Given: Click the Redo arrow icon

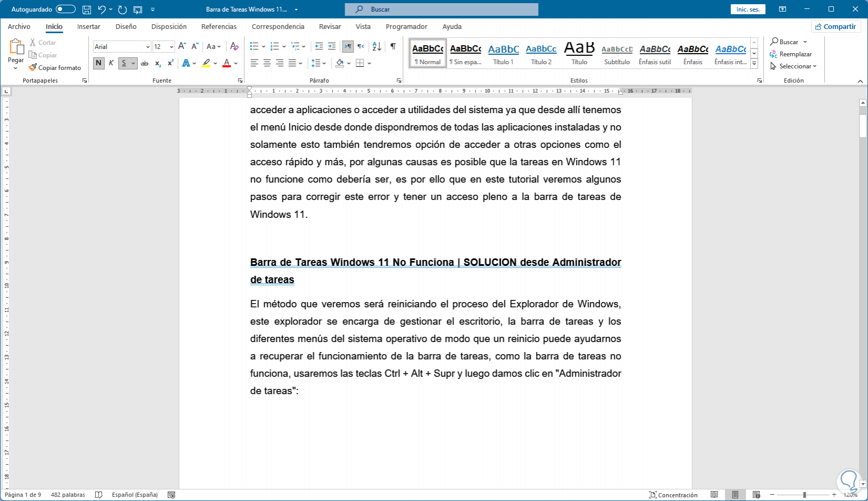Looking at the screenshot, I should click(123, 9).
